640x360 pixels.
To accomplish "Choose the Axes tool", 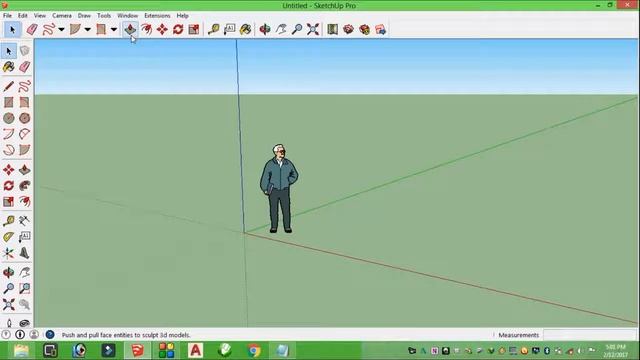I will tap(9, 253).
